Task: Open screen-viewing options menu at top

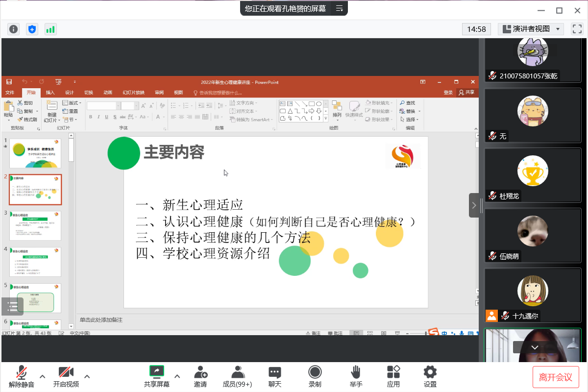Action: [339, 8]
